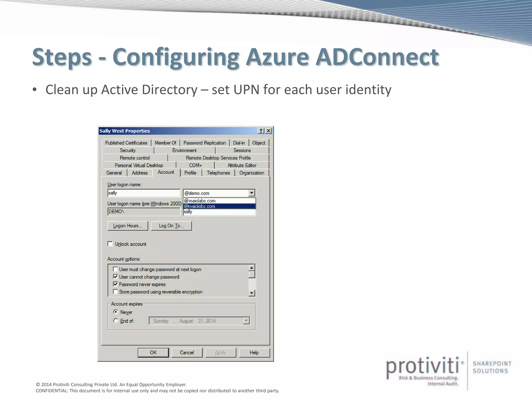532x399 pixels.
Task: Click the Cancel button
Action: 187,353
